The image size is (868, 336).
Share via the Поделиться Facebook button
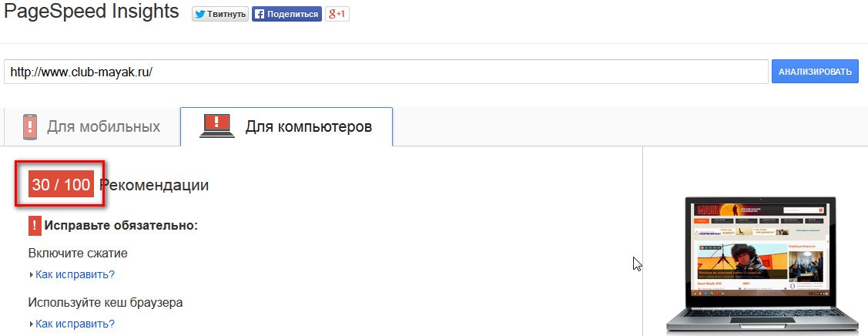click(x=287, y=15)
